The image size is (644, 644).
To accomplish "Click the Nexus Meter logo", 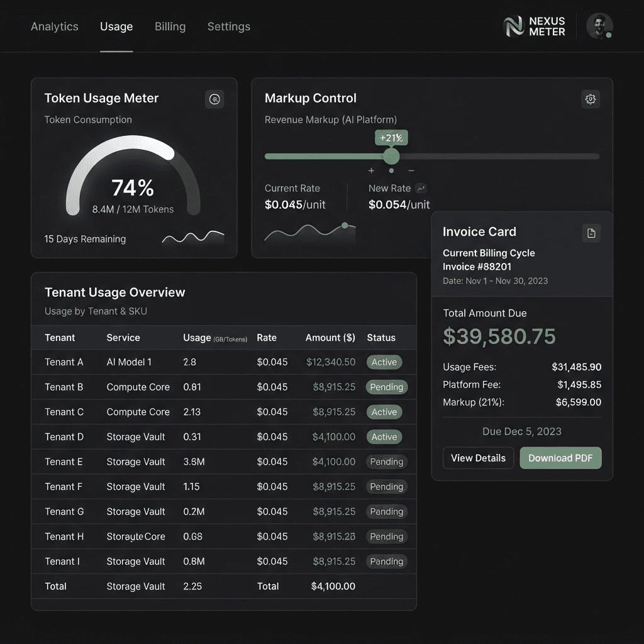I will click(x=535, y=26).
